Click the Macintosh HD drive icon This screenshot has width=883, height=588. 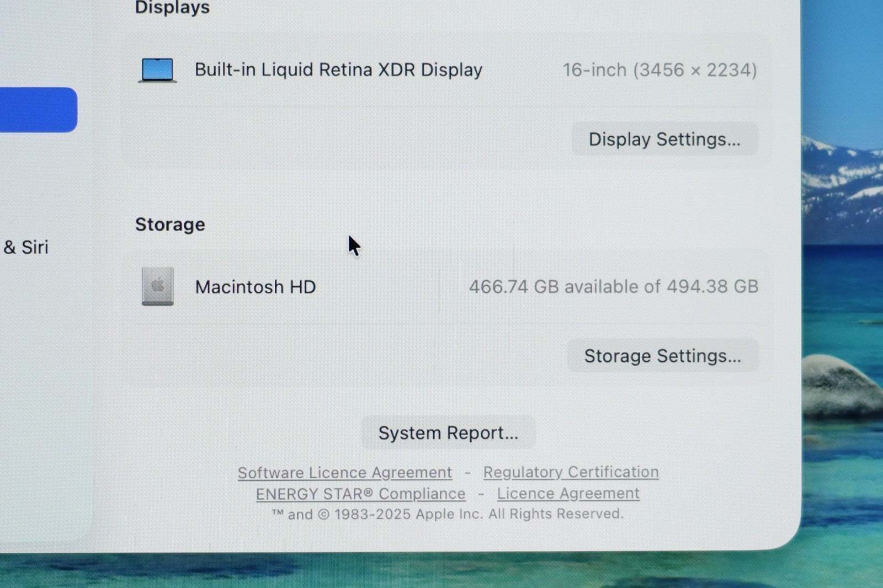[158, 286]
